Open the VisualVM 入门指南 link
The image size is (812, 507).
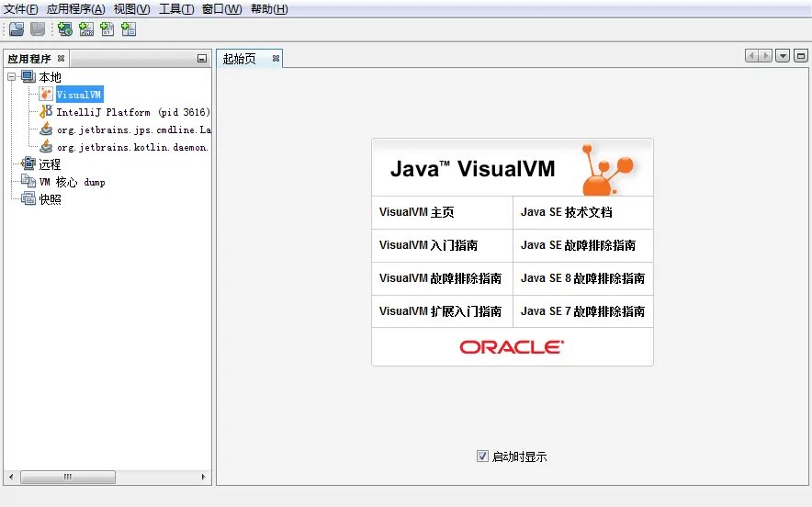pyautogui.click(x=428, y=245)
